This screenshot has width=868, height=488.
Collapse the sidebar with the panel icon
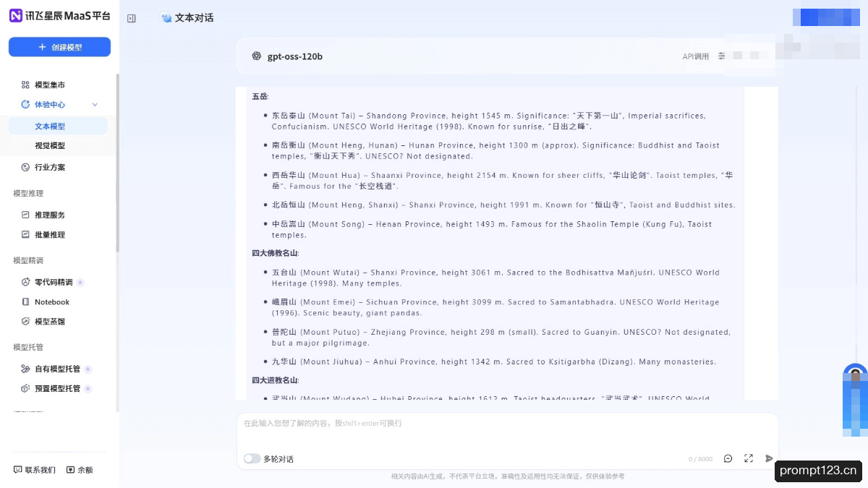(132, 18)
